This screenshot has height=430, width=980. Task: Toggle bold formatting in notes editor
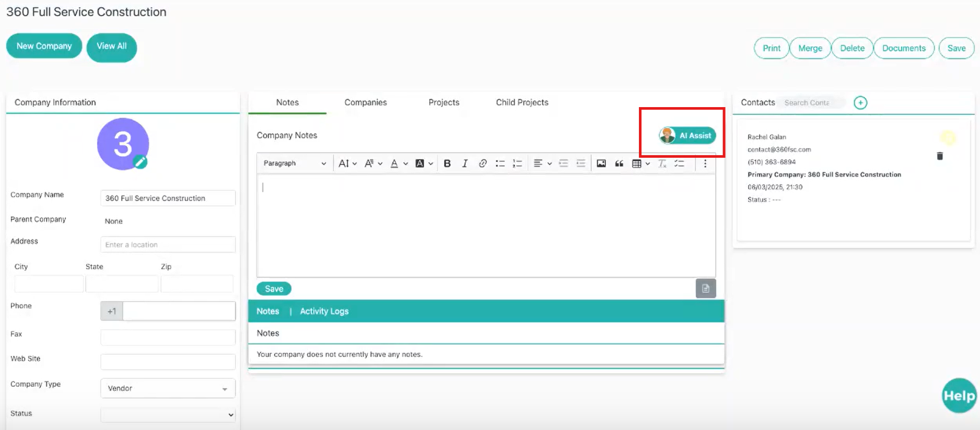(x=447, y=164)
